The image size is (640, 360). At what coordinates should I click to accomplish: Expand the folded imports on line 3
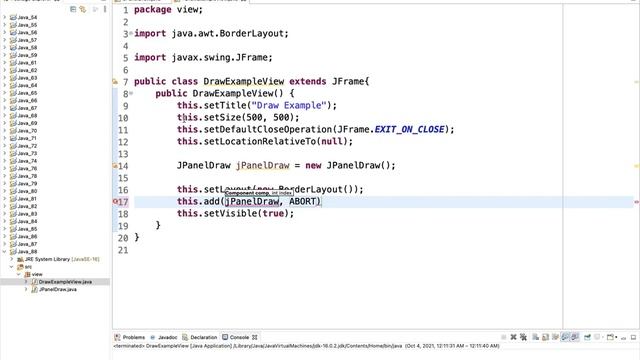(131, 33)
